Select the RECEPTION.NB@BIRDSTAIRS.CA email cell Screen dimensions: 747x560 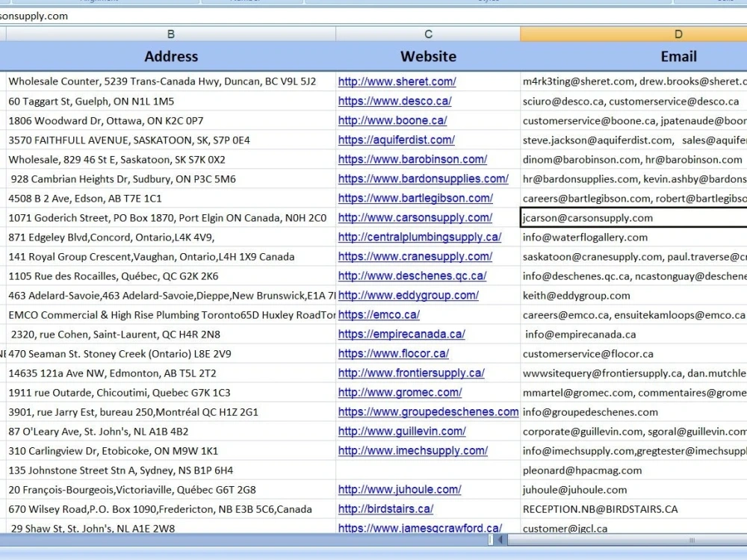pos(633,509)
